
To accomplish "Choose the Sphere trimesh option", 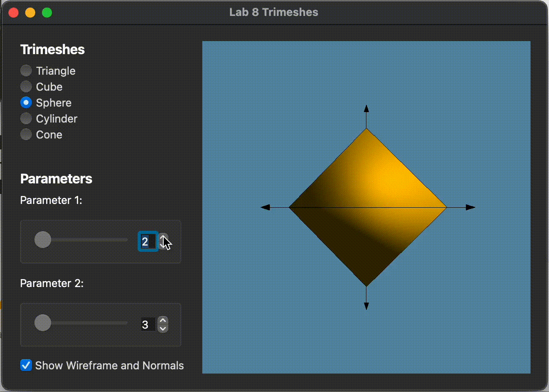I will (26, 102).
